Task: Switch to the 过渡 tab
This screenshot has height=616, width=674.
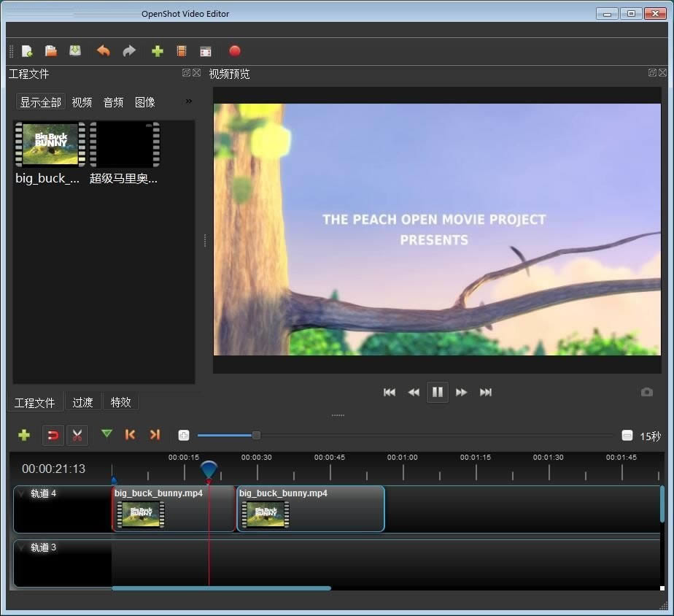Action: click(82, 403)
